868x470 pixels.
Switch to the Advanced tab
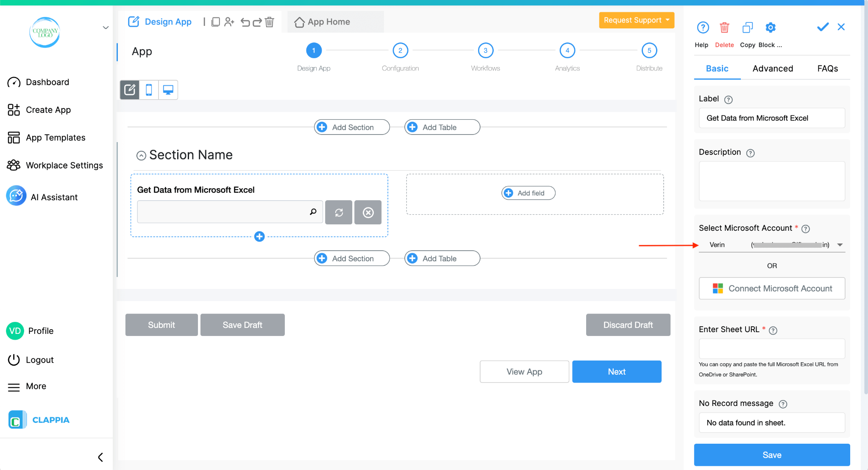coord(773,69)
